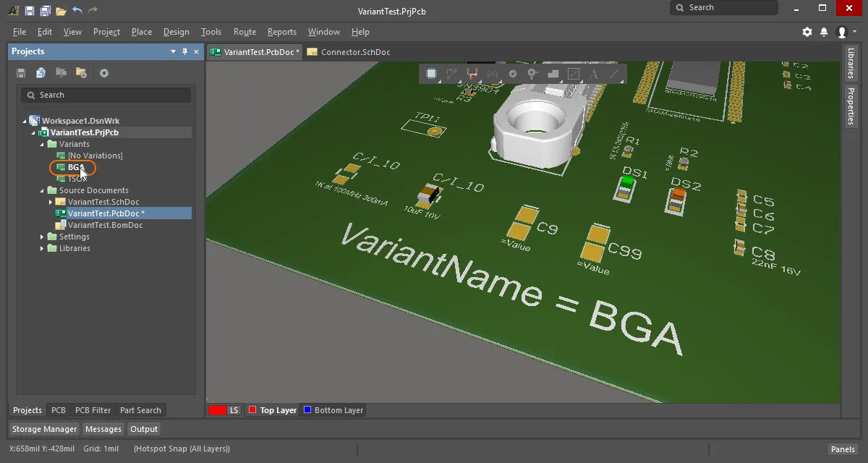
Task: Open the notifications bell icon
Action: (x=824, y=32)
